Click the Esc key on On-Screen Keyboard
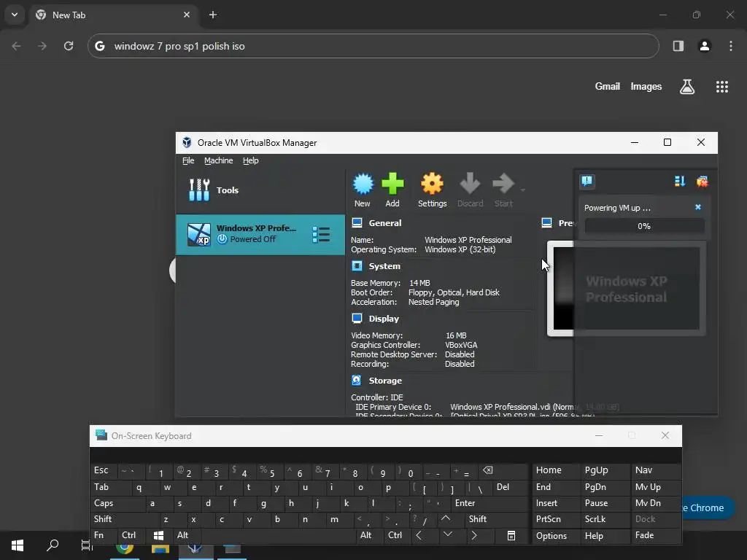Screen dimensions: 747x560 pos(104,470)
